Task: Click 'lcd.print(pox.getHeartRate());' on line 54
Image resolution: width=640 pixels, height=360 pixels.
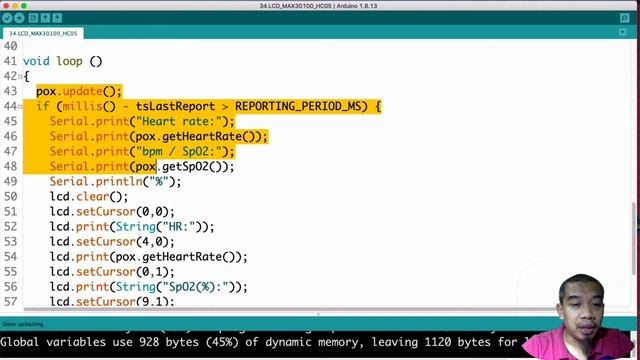Action: [x=149, y=257]
